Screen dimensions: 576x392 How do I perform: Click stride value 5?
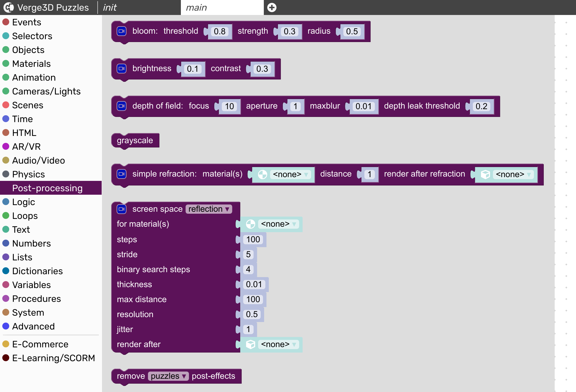point(248,255)
